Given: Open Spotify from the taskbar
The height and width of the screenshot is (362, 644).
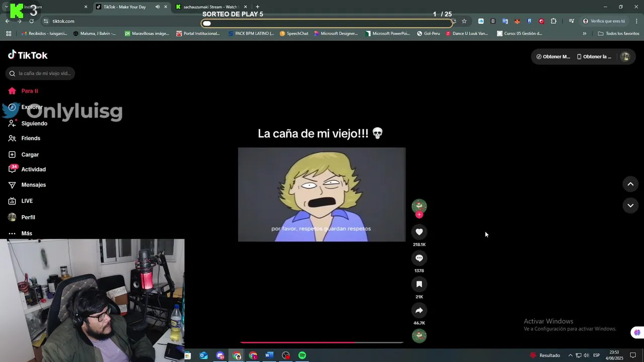Looking at the screenshot, I should [302, 355].
